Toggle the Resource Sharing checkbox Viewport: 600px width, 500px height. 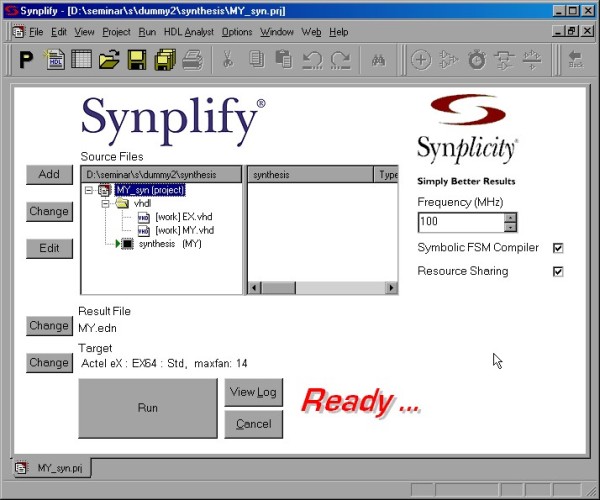pyautogui.click(x=558, y=272)
